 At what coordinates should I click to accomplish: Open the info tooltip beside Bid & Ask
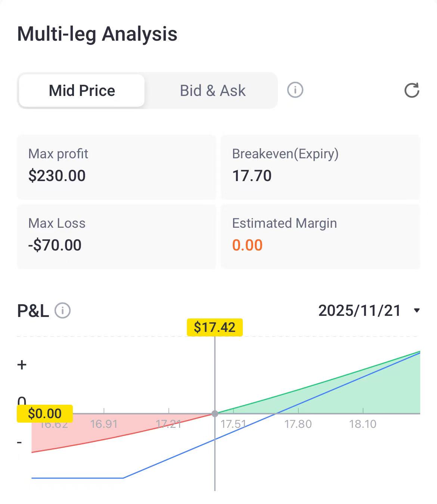(x=295, y=90)
